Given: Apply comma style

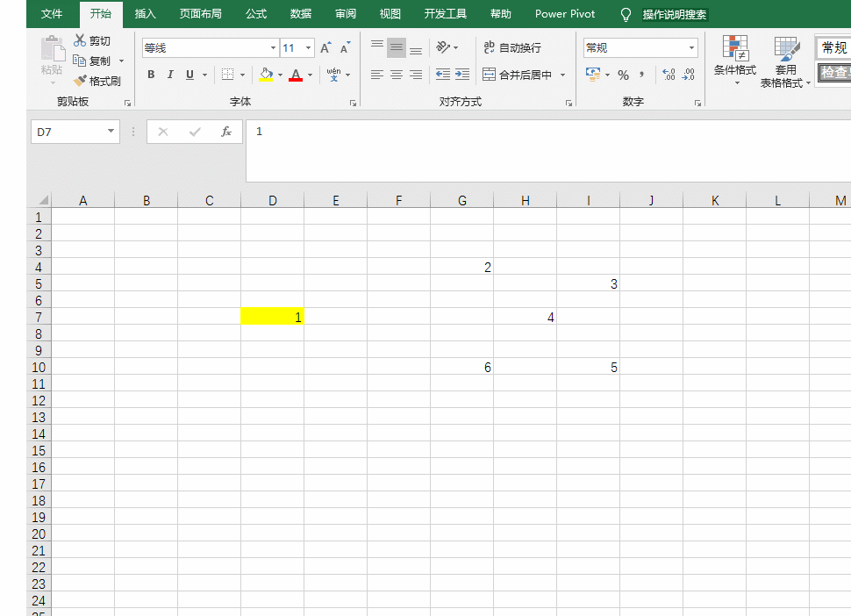Looking at the screenshot, I should point(642,75).
